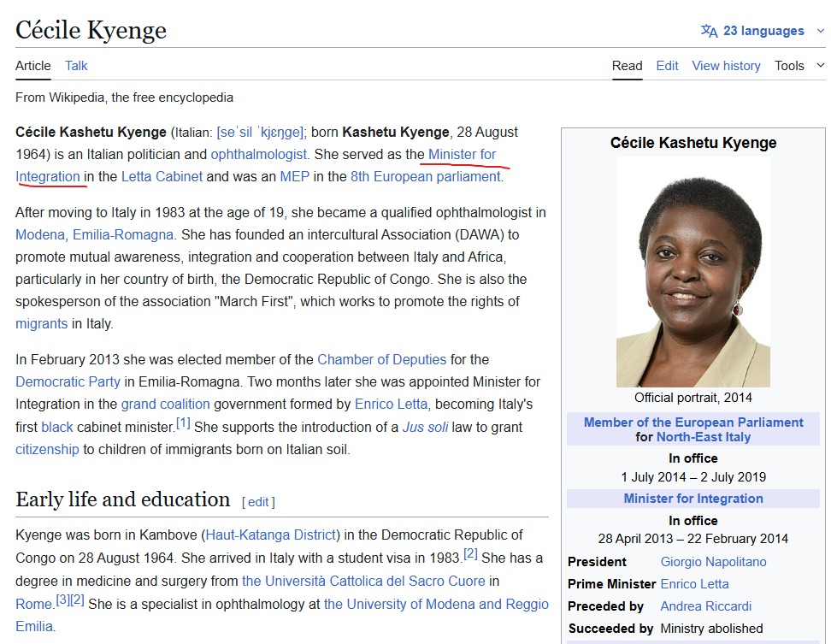Select the Read tab
831x644 pixels.
[x=627, y=66]
